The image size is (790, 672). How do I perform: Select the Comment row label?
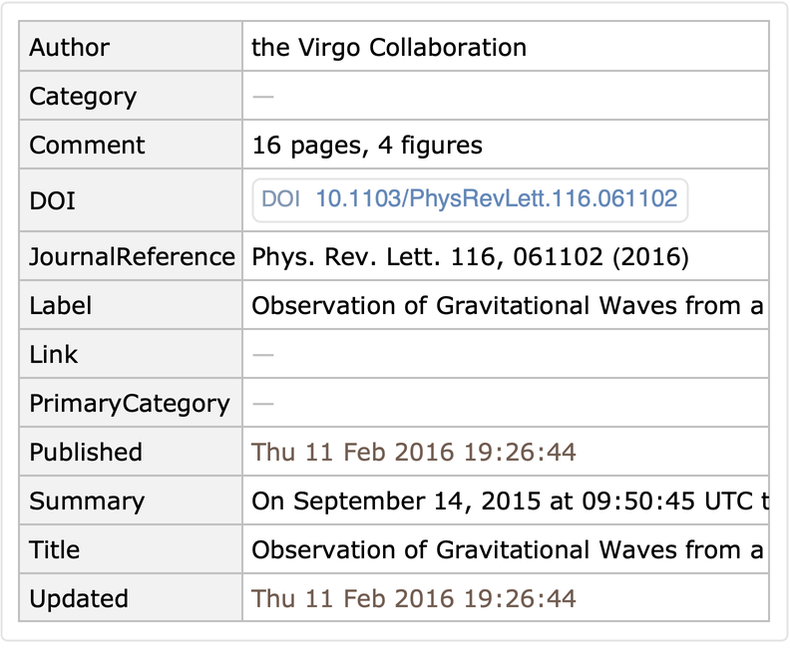click(x=87, y=146)
